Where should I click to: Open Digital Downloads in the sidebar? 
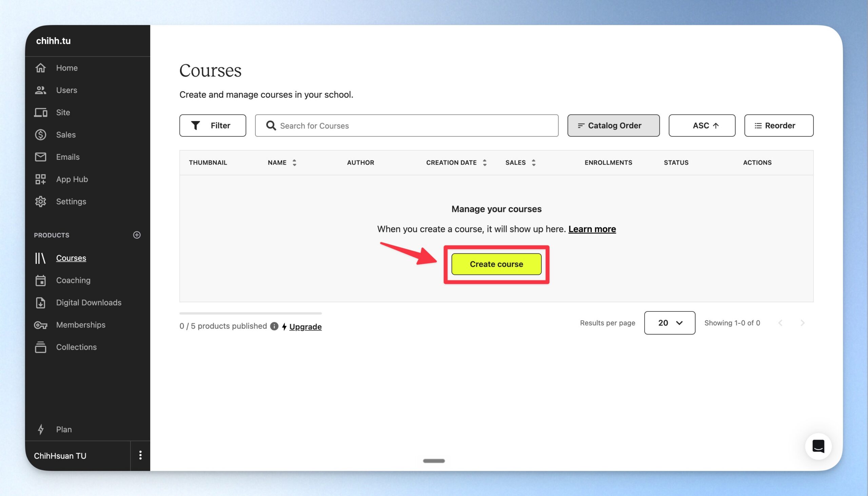(x=88, y=303)
